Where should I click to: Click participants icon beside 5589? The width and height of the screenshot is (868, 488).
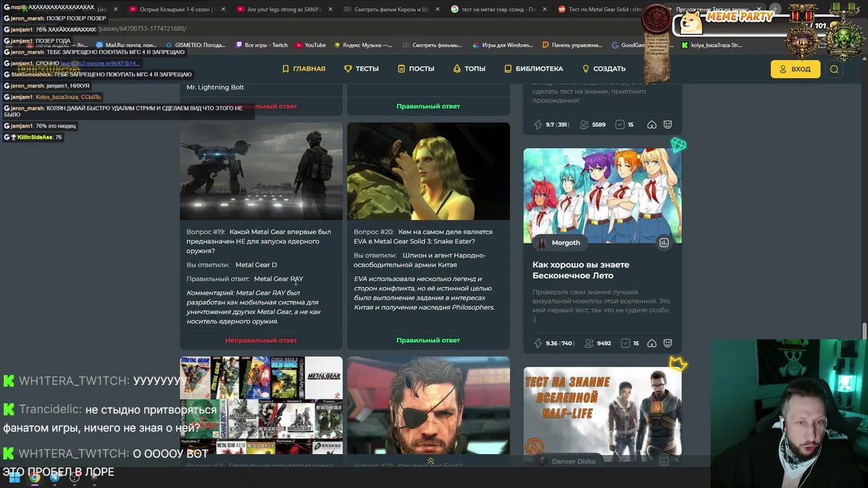tap(584, 125)
